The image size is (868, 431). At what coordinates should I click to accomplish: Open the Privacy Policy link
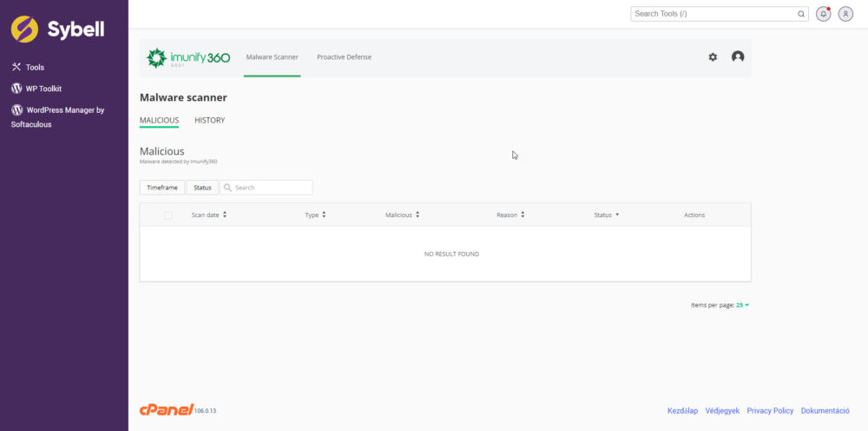tap(770, 410)
